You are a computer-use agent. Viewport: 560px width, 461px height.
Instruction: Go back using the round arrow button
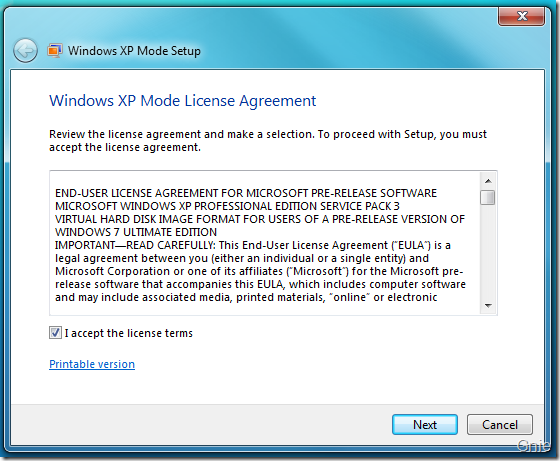coord(25,50)
